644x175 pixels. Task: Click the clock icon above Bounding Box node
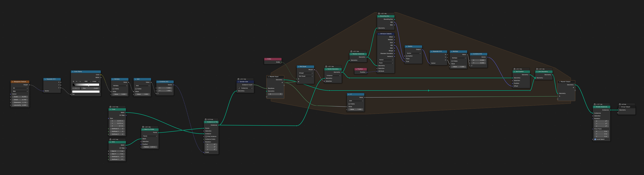point(379,13)
